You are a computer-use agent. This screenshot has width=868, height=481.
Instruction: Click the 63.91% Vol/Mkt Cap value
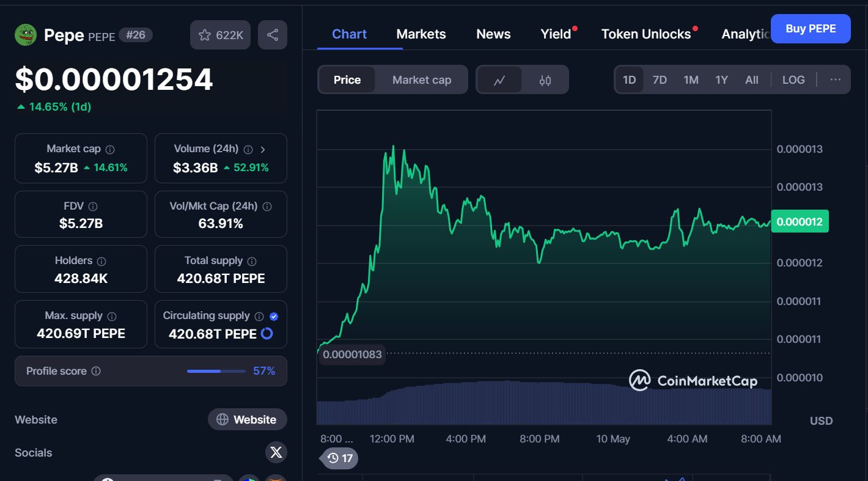pos(221,224)
